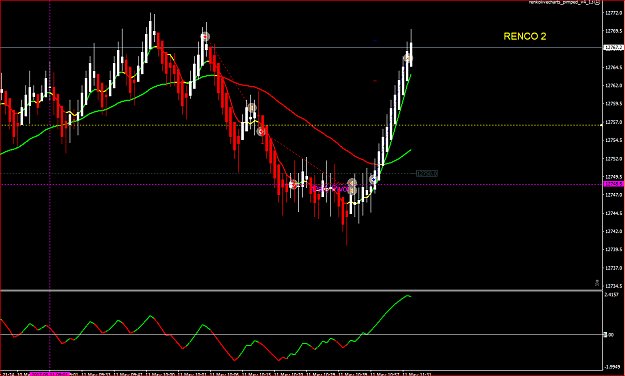The height and width of the screenshot is (376, 625).
Task: Select the grey price label box beside dashed line
Action: (426, 173)
